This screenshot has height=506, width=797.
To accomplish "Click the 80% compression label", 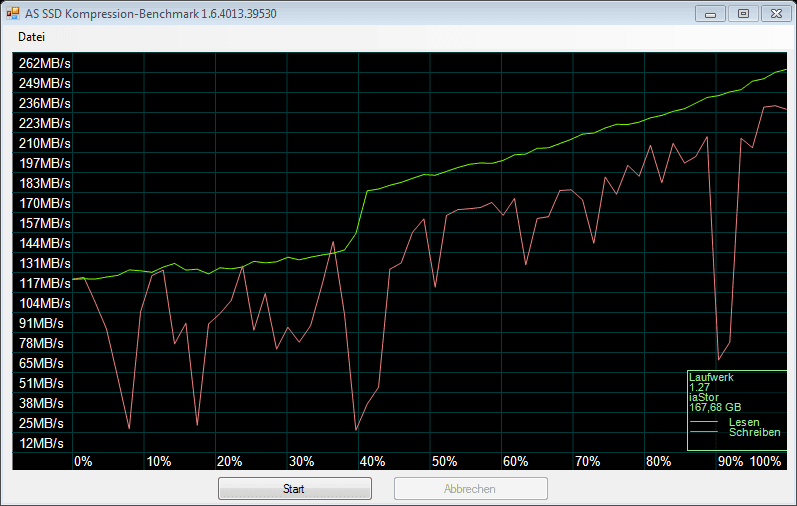I will tap(658, 461).
